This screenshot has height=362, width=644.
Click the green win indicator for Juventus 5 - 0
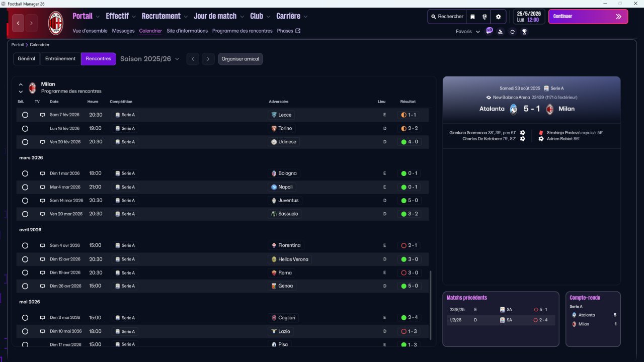coord(404,201)
